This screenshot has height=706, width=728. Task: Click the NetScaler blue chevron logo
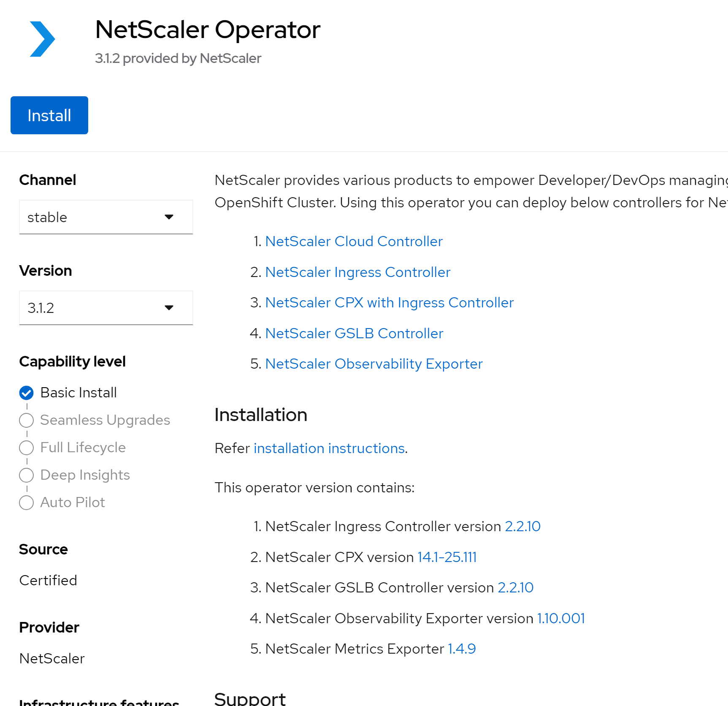point(42,39)
